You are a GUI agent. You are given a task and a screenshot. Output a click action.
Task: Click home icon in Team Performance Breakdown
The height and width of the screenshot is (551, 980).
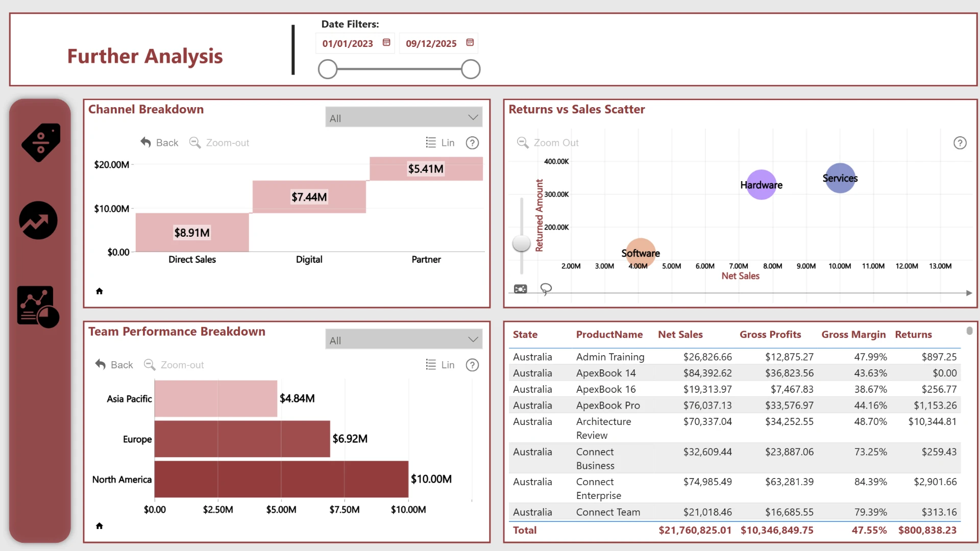click(x=100, y=525)
